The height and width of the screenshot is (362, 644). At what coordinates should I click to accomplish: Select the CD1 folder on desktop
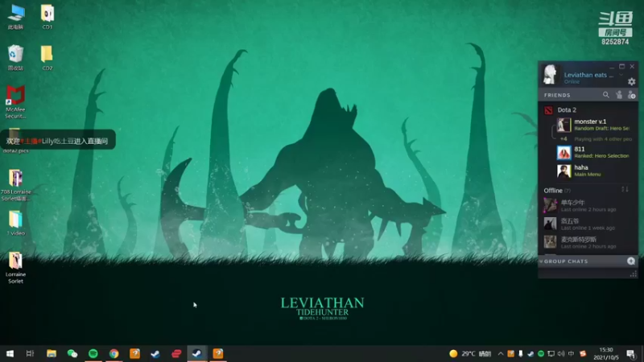(47, 17)
